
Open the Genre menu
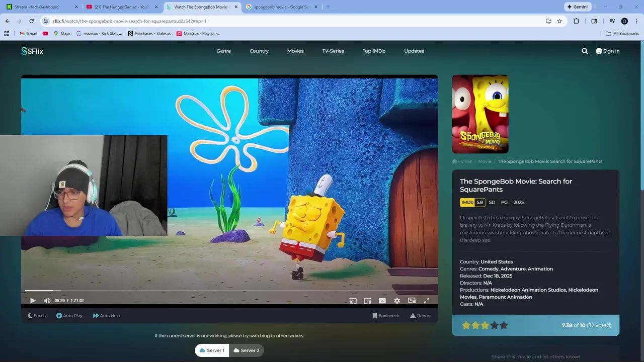[x=224, y=51]
